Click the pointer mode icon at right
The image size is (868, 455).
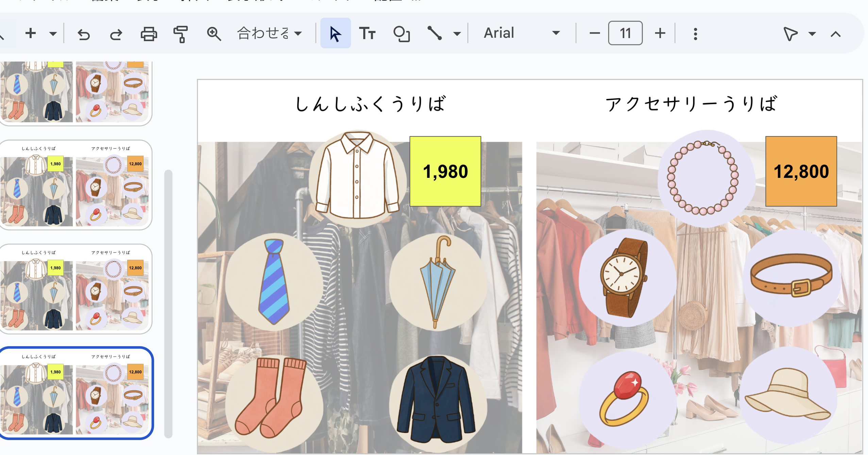pos(790,34)
